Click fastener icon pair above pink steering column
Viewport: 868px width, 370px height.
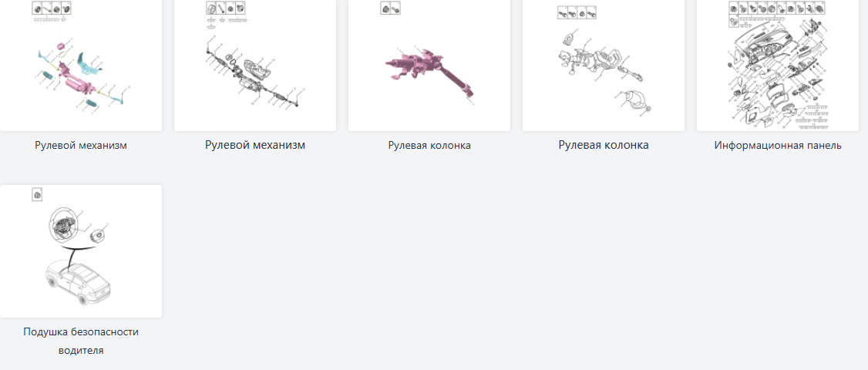pos(390,8)
